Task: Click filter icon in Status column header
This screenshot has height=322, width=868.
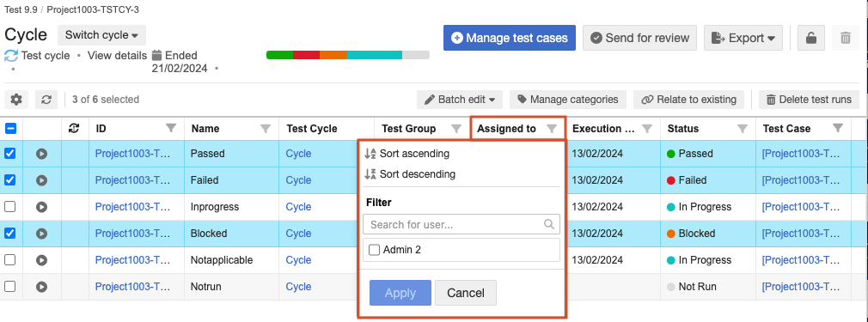Action: tap(743, 128)
